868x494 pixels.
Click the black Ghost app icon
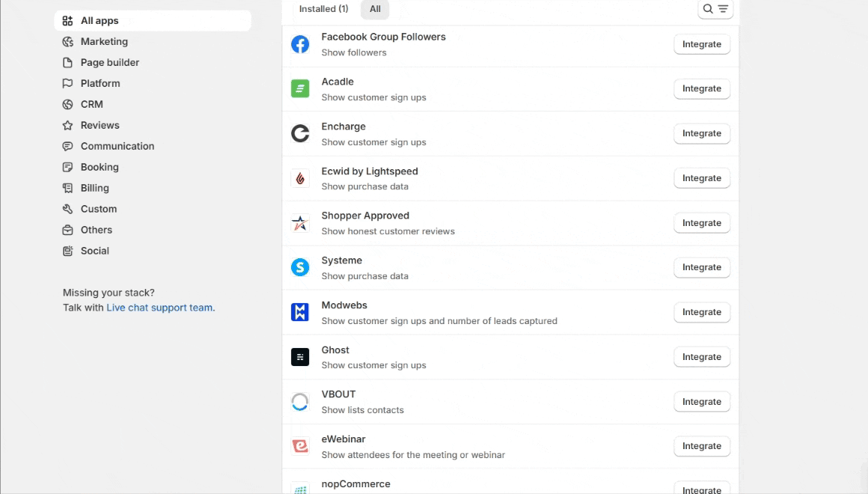pos(300,357)
